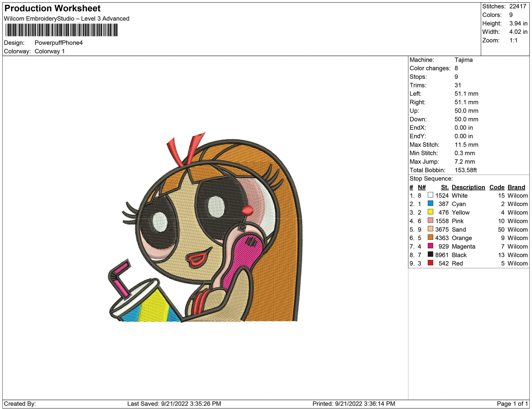Image resolution: width=532 pixels, height=409 pixels.
Task: Choose the Orange thread color swatch
Action: click(430, 237)
